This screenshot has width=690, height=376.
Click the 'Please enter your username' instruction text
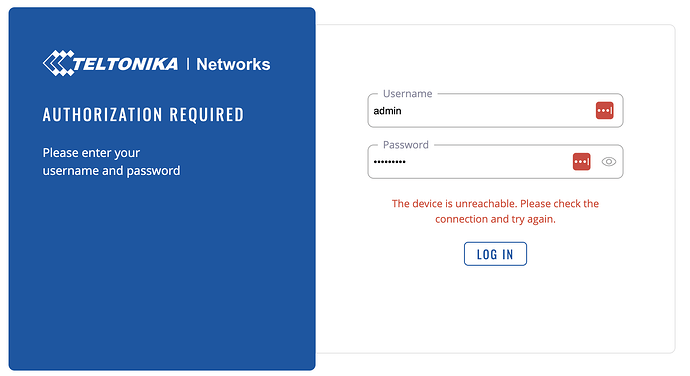coord(111,162)
